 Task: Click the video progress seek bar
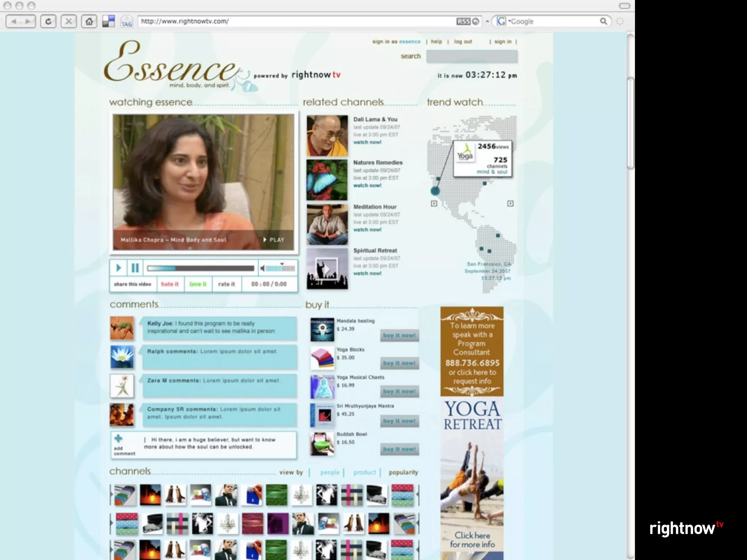[201, 269]
